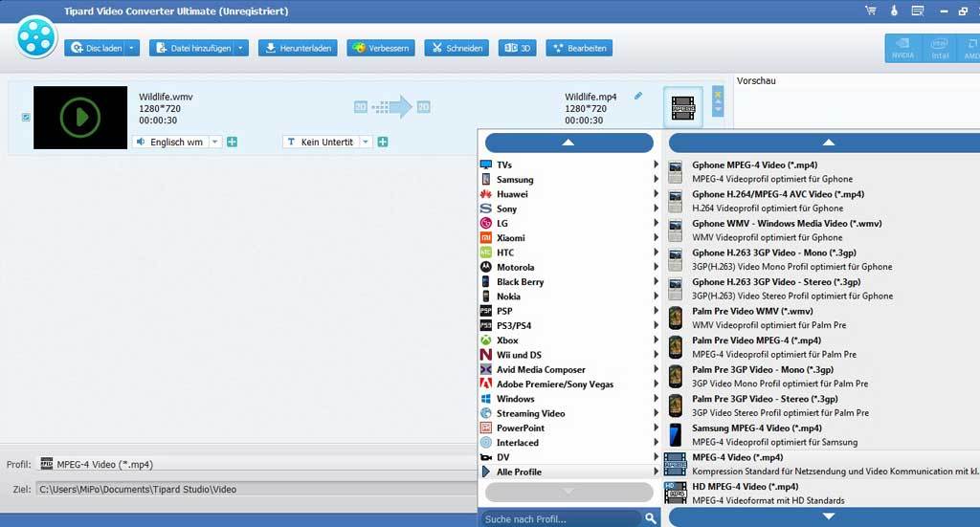Play the Wildlife.wmv video thumbnail
This screenshot has width=980, height=527.
point(80,118)
